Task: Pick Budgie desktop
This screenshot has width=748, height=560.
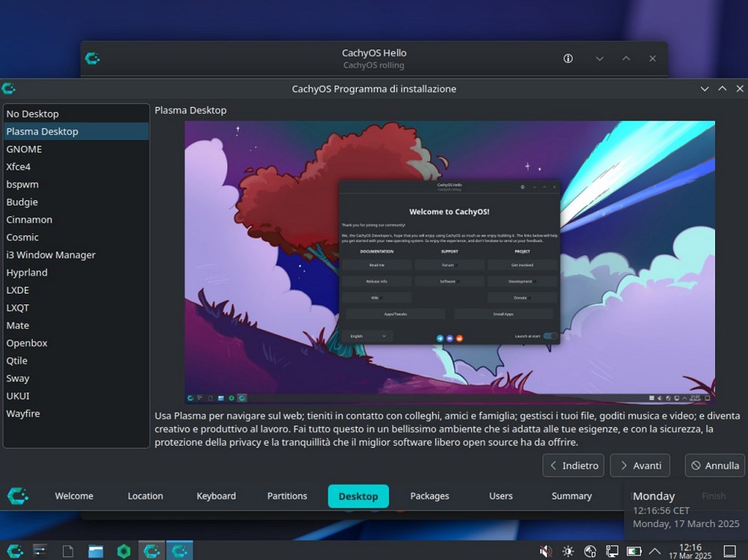Action: coord(76,203)
